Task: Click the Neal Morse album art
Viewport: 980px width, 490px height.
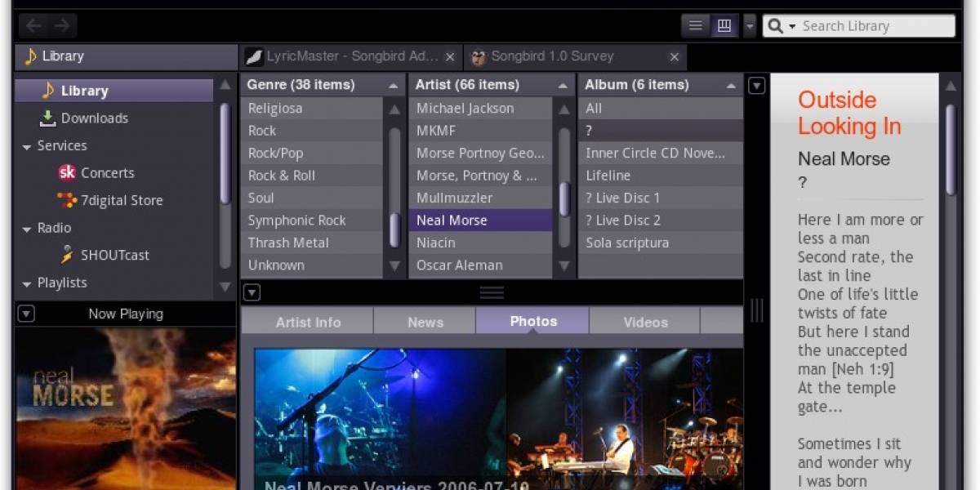Action: (x=126, y=408)
